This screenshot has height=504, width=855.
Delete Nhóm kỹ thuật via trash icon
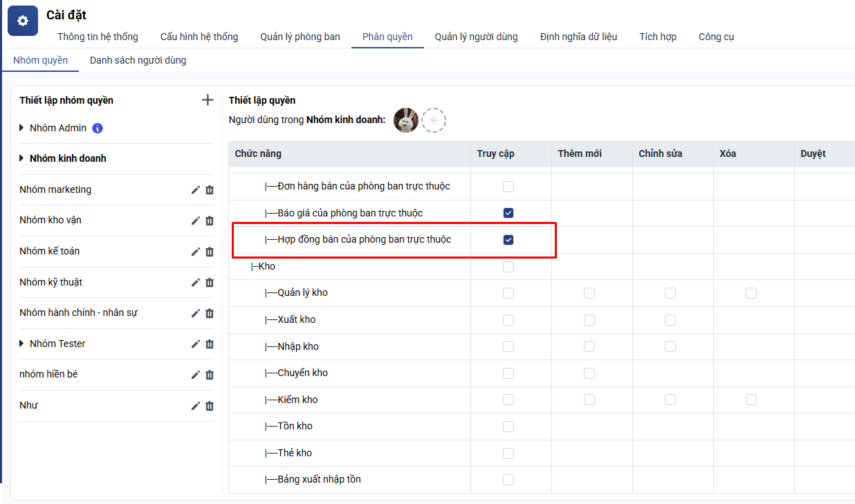pos(210,282)
